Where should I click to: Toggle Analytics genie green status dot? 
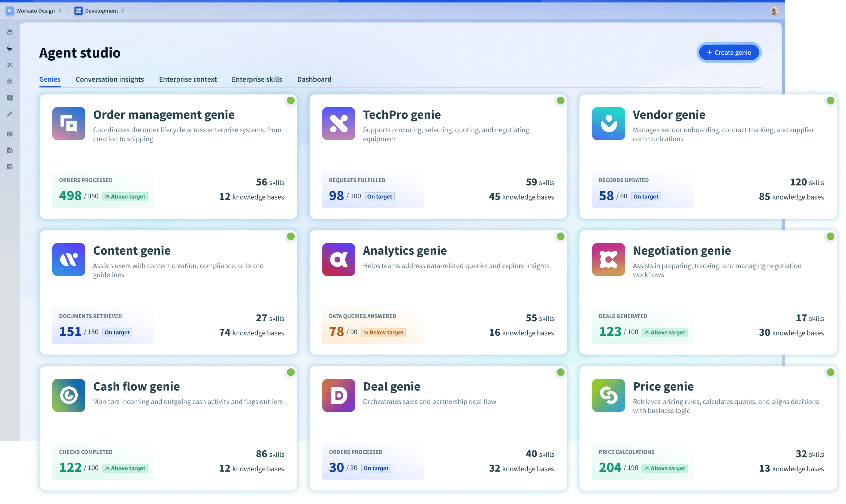[560, 236]
